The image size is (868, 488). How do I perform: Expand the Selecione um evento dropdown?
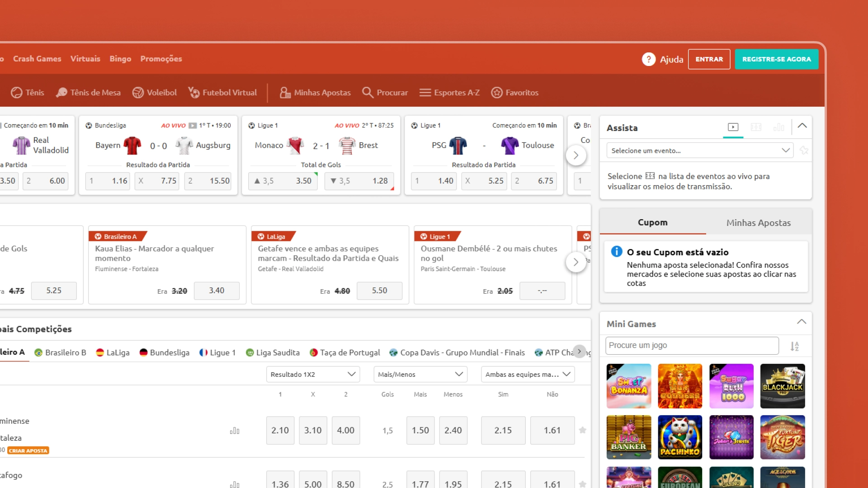coord(700,150)
